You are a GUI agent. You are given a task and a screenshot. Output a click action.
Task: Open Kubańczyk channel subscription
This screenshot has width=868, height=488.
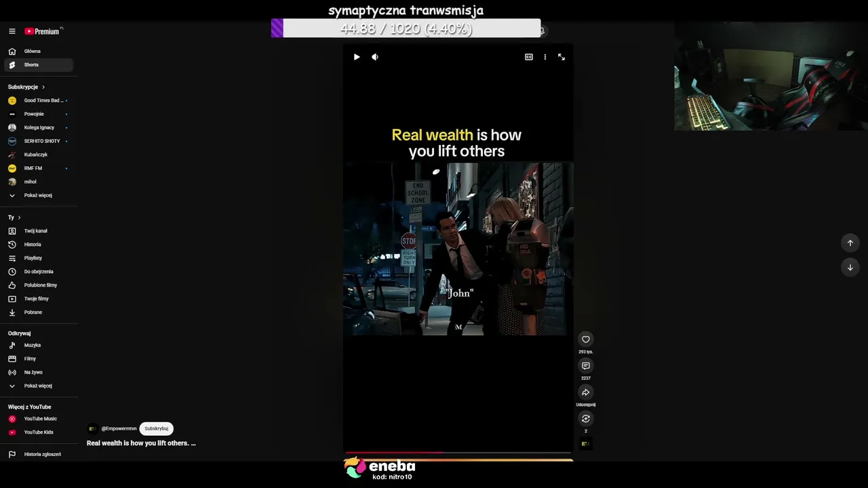tap(39, 155)
